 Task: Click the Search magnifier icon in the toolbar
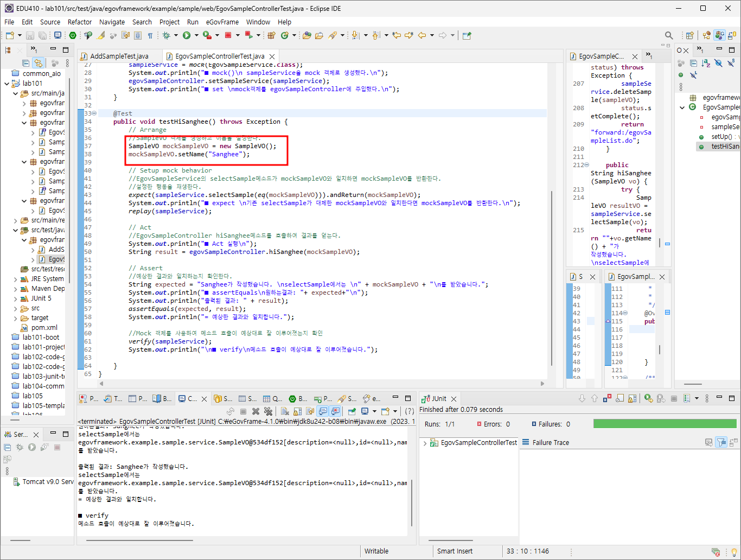[669, 35]
